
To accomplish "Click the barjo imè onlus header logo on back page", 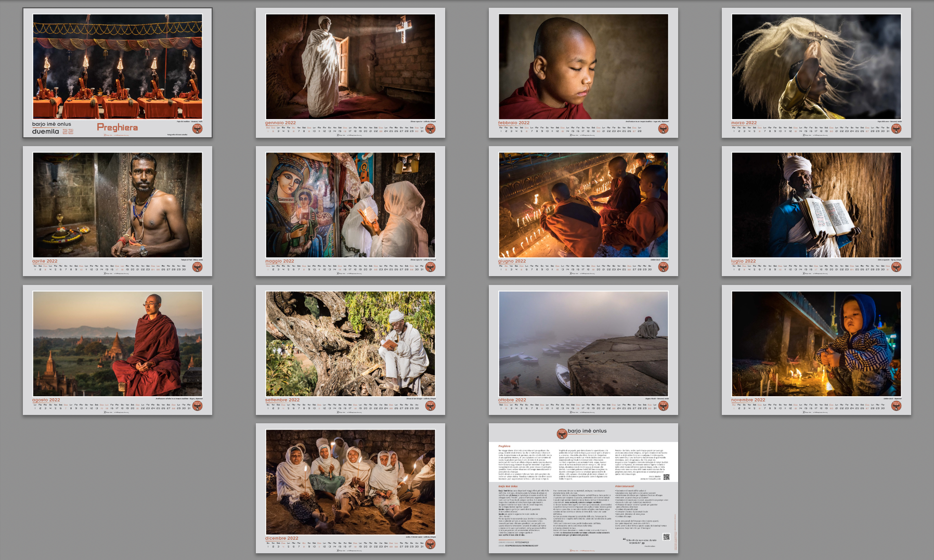I will [x=562, y=433].
